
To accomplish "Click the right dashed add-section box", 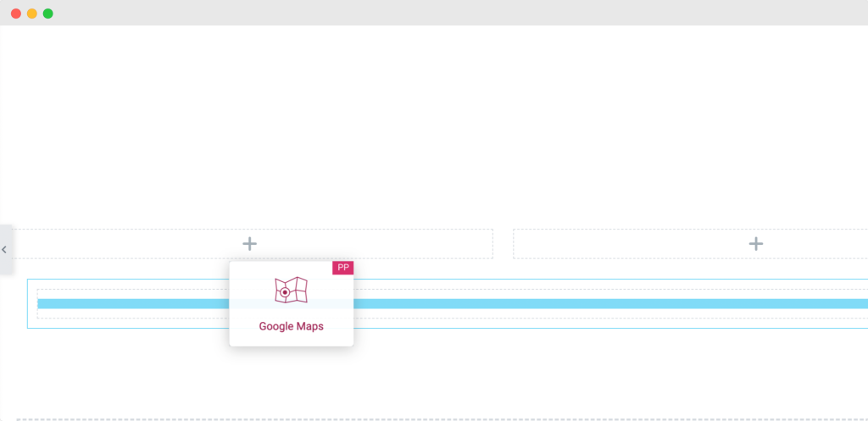I will (690, 244).
